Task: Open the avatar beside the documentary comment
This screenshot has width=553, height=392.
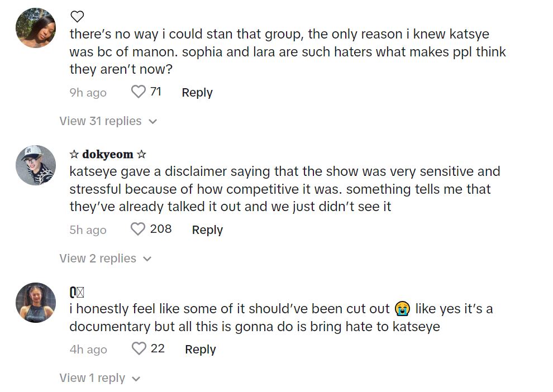Action: click(x=36, y=302)
